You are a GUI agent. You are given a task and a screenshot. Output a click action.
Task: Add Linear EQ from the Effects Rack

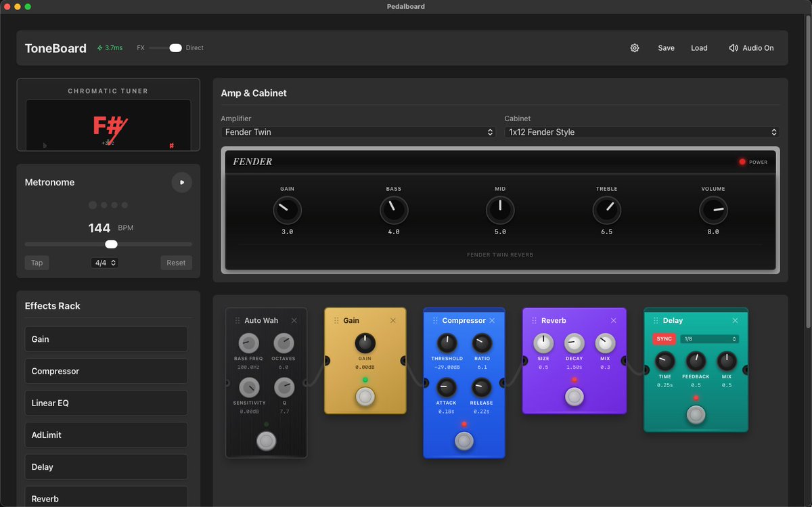point(106,403)
